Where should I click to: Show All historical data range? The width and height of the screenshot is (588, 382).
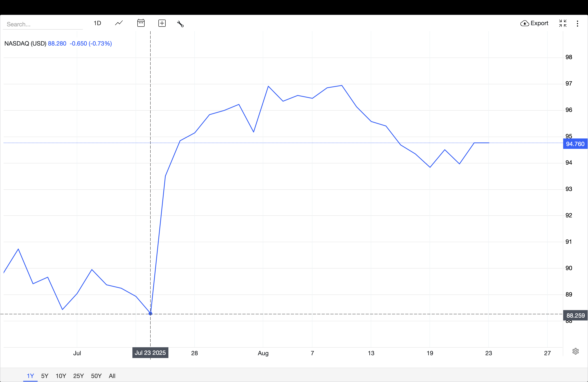(x=112, y=376)
